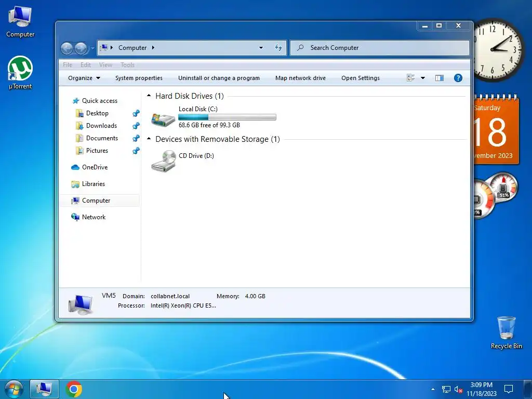
Task: Open the View menu
Action: pos(105,65)
